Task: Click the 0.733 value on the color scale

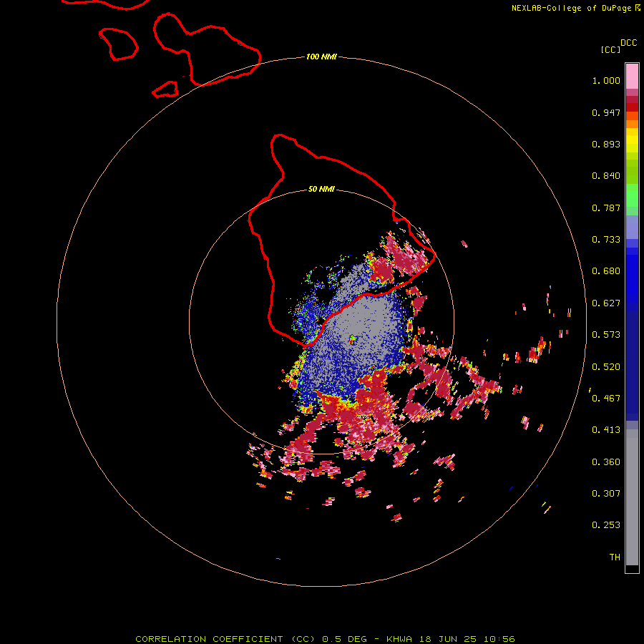Action: (x=606, y=240)
